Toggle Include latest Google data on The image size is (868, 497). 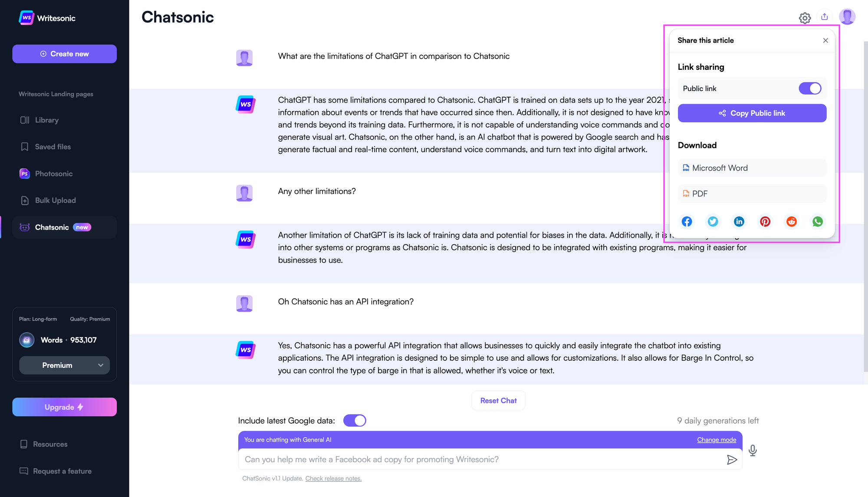point(354,420)
